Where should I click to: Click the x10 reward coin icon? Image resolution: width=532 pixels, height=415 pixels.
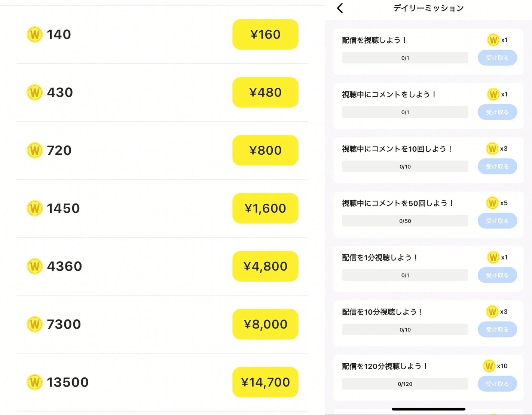click(x=489, y=366)
